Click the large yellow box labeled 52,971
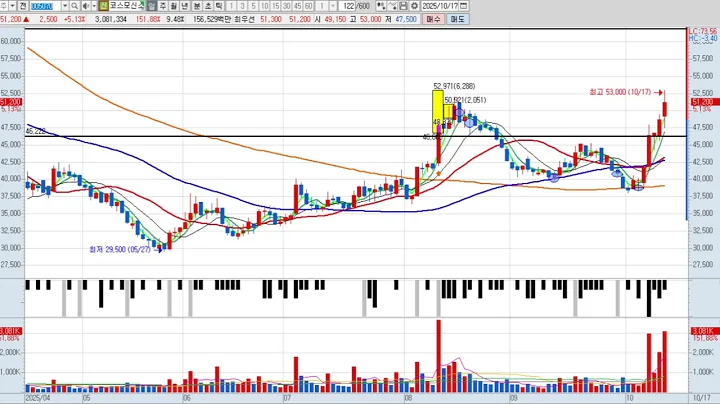 [x=438, y=112]
